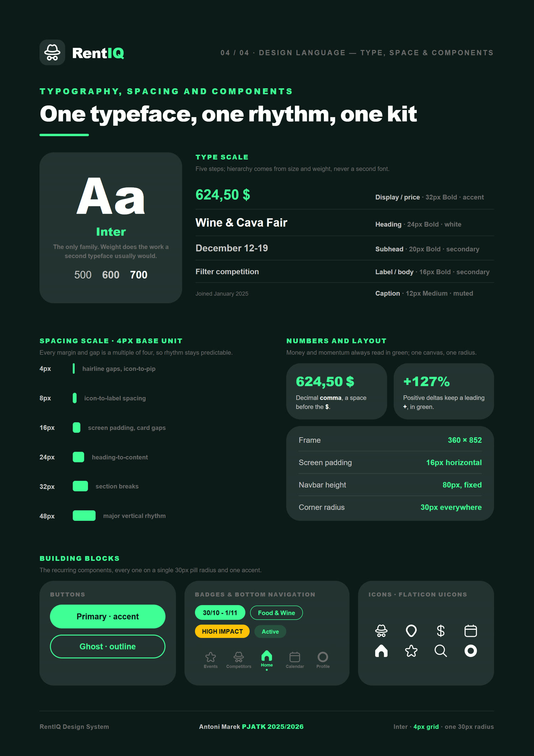Click weight 500 sample

(x=83, y=275)
